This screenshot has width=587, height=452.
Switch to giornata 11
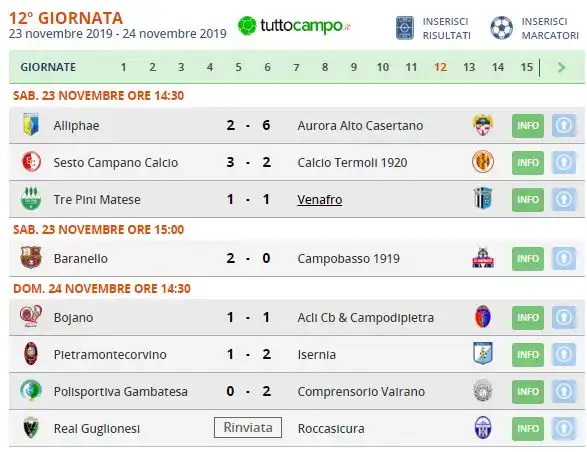pos(411,67)
